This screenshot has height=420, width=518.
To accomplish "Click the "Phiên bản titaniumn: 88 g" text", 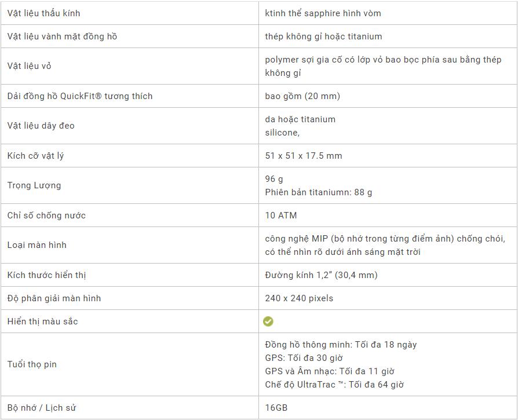I will 319,192.
